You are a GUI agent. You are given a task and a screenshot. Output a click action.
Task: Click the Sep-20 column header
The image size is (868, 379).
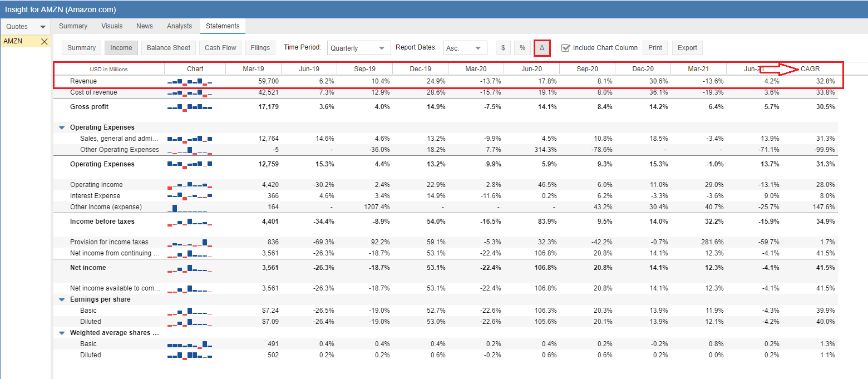(588, 69)
